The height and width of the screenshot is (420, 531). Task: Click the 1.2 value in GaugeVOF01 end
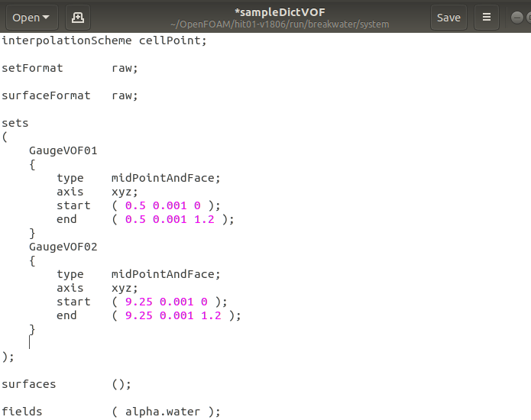click(210, 219)
